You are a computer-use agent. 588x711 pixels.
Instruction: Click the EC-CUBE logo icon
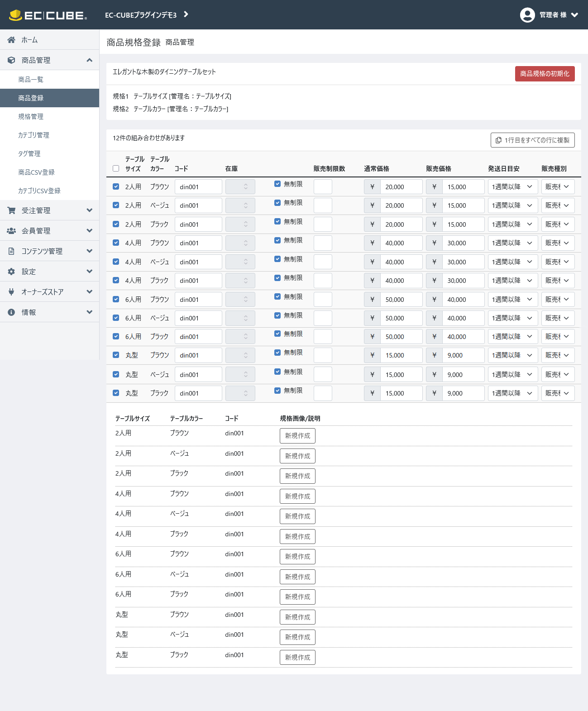pyautogui.click(x=16, y=15)
